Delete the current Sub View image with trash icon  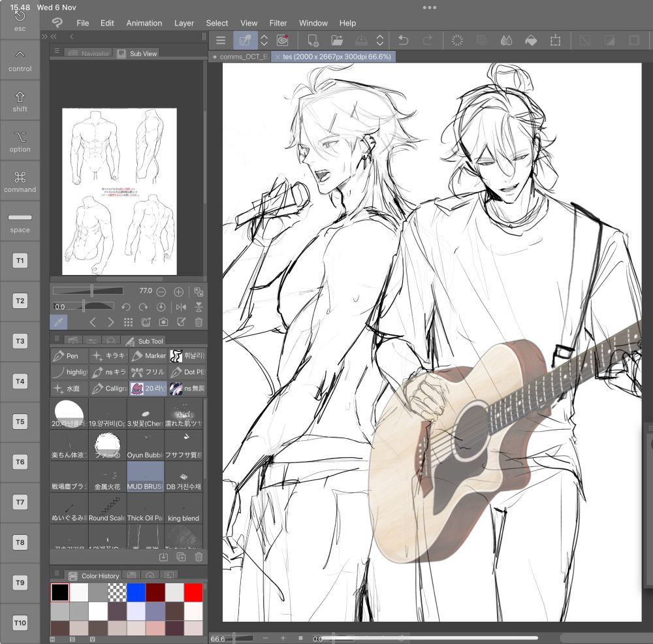point(199,322)
